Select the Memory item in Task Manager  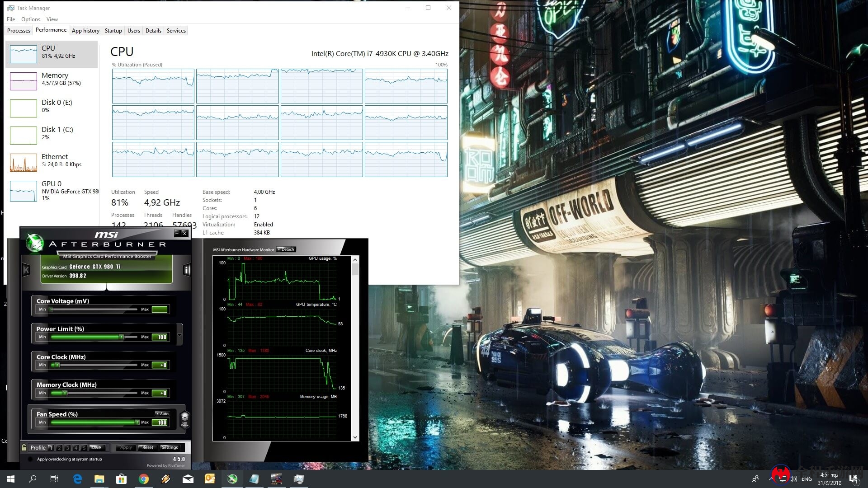(x=52, y=81)
